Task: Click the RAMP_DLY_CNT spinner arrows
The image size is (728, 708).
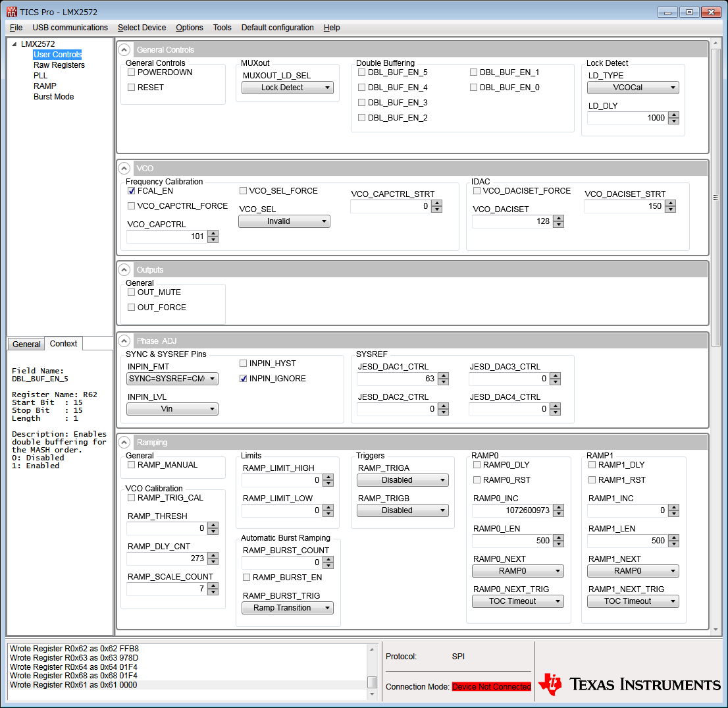Action: point(213,558)
